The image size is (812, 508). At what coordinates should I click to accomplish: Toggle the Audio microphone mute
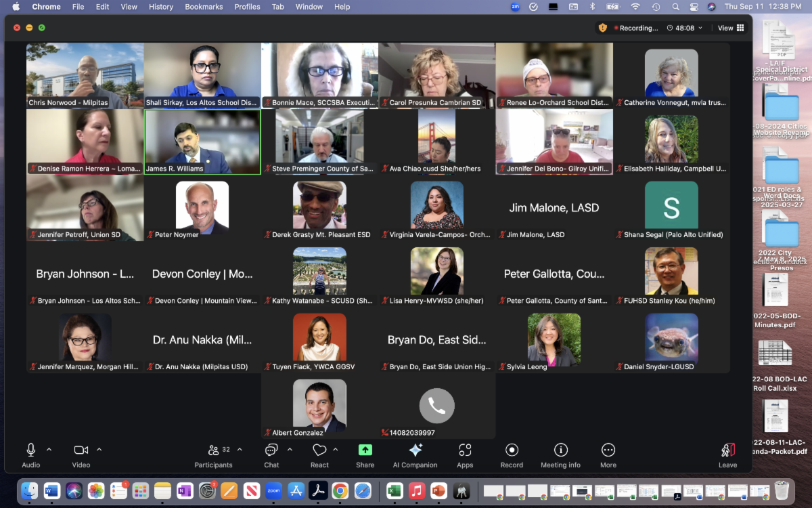(x=31, y=450)
